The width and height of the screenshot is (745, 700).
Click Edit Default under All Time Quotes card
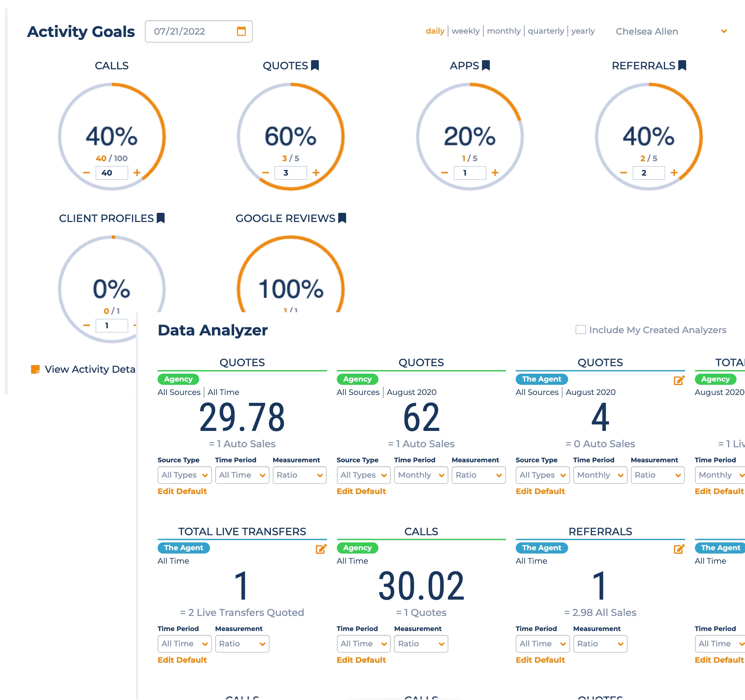182,491
